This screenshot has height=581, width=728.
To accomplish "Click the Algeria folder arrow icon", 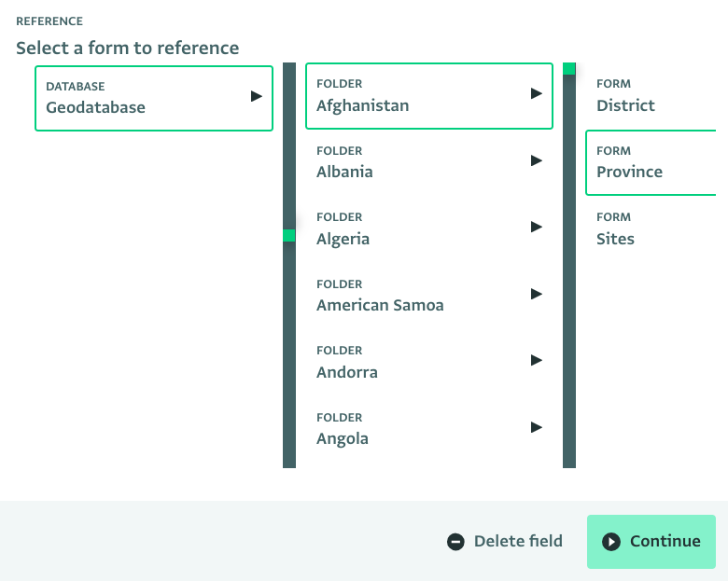I will [x=537, y=227].
